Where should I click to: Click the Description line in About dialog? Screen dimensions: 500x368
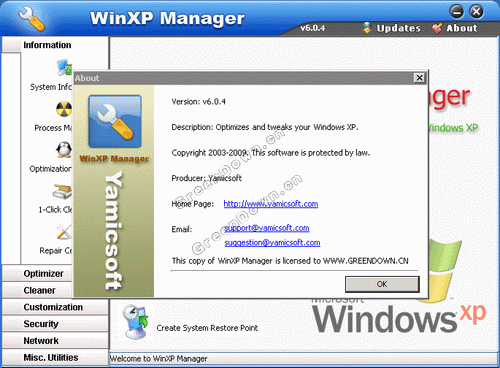click(265, 127)
